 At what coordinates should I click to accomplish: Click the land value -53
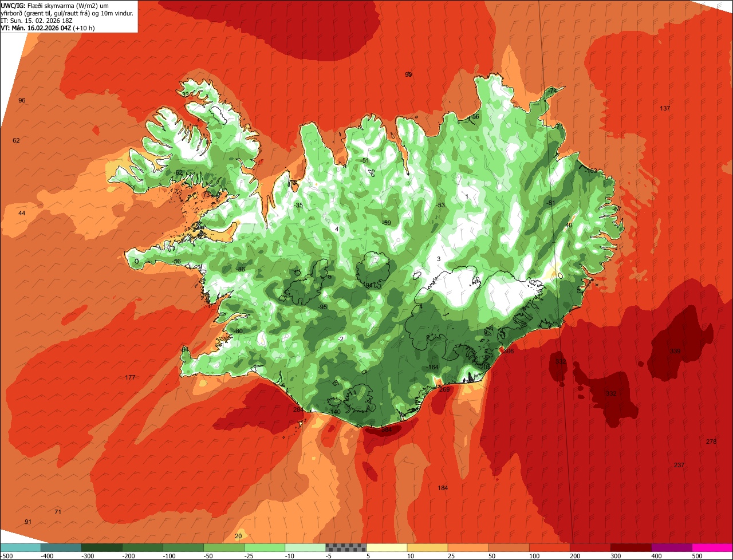point(440,205)
